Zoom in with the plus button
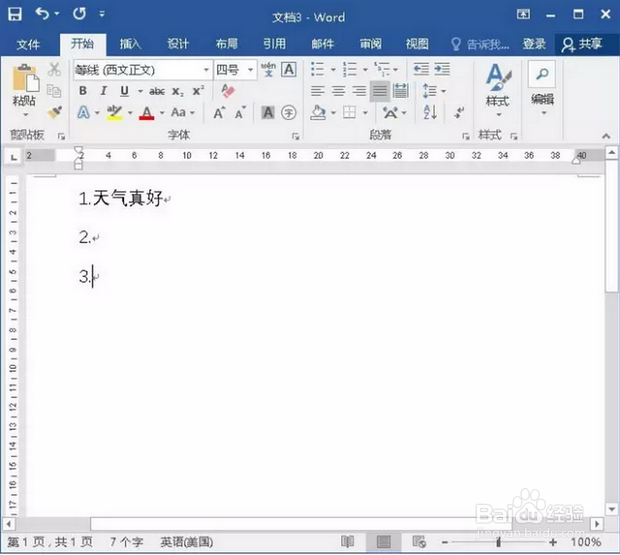Screen dimensions: 620x555 [x=553, y=542]
